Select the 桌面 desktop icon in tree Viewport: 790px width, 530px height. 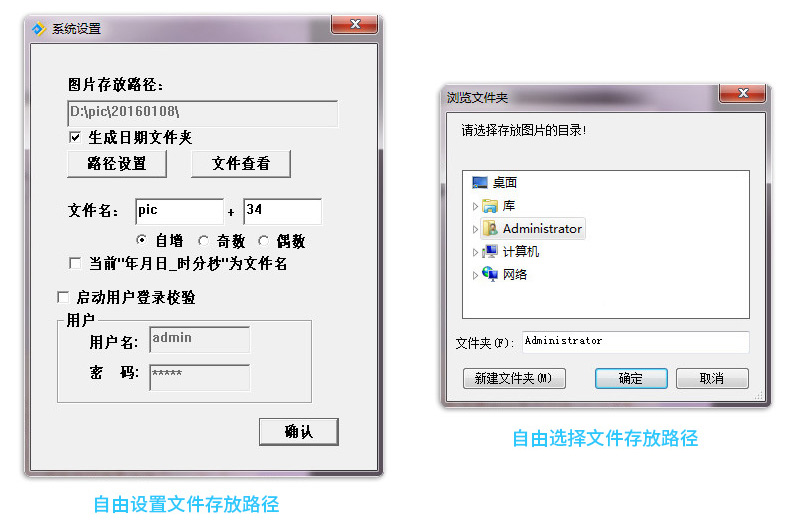(480, 182)
